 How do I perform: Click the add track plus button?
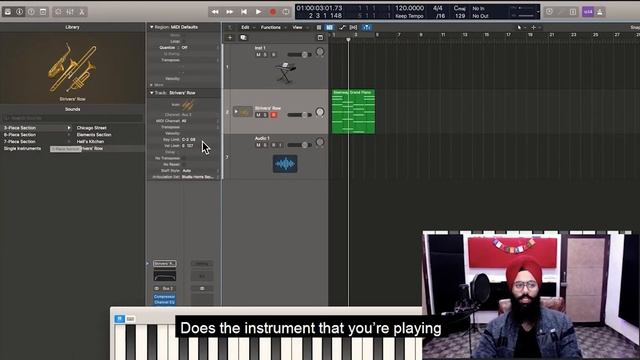pyautogui.click(x=230, y=38)
